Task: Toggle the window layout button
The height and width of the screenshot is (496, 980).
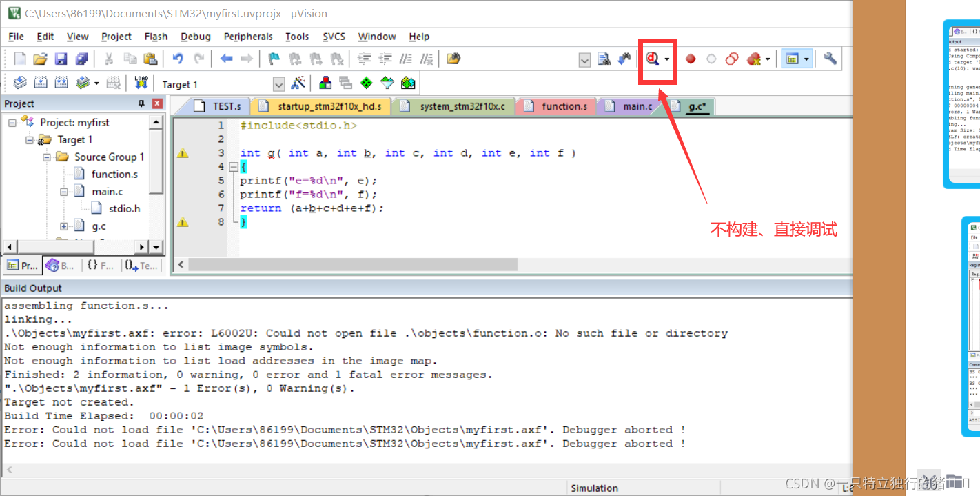Action: click(x=792, y=59)
